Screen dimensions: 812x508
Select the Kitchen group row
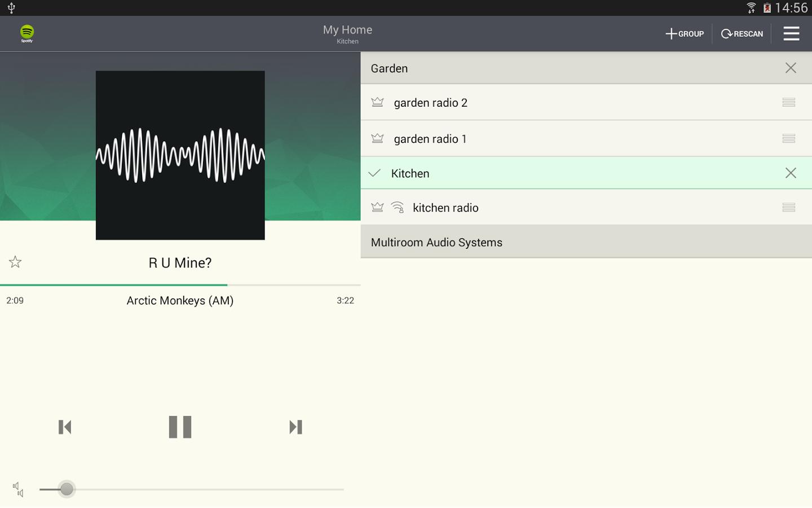(x=586, y=173)
